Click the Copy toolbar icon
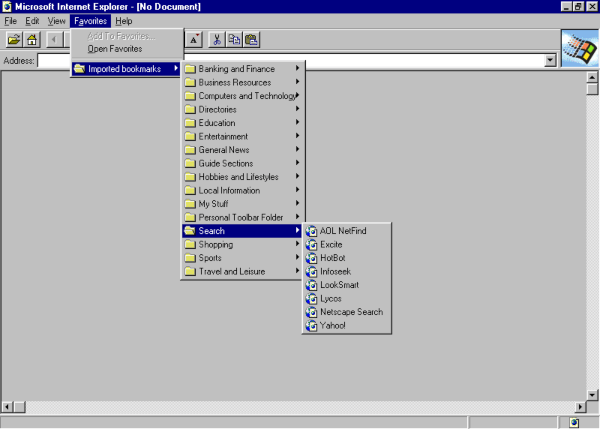This screenshot has height=429, width=600. coord(234,39)
